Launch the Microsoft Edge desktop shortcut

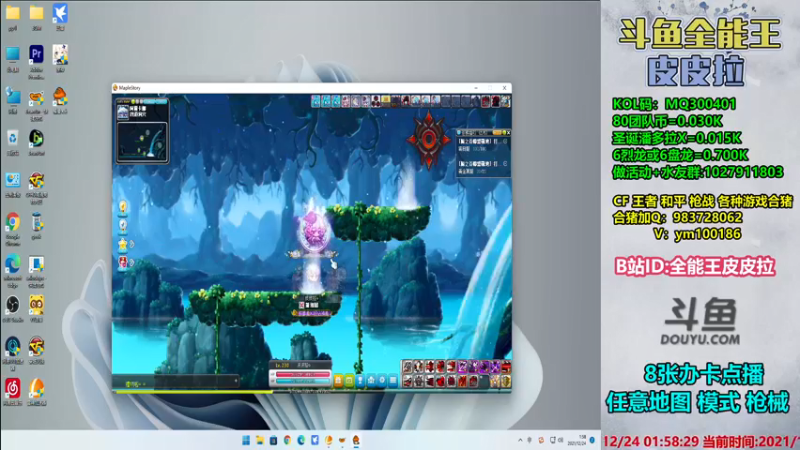click(x=13, y=264)
